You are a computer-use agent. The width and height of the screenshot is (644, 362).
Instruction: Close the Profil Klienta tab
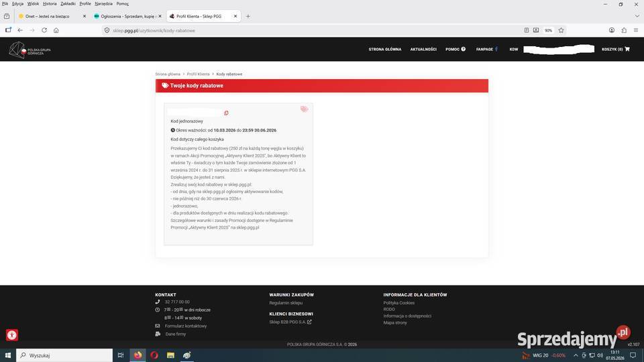point(235,16)
